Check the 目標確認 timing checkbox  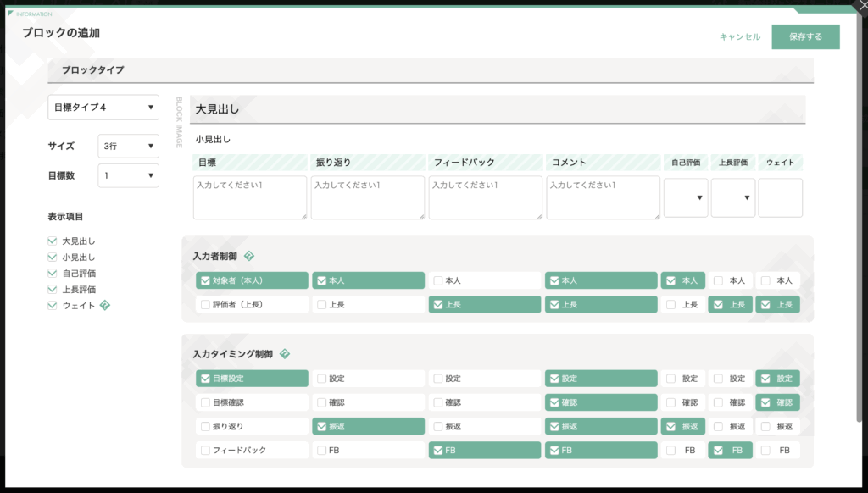click(x=204, y=402)
